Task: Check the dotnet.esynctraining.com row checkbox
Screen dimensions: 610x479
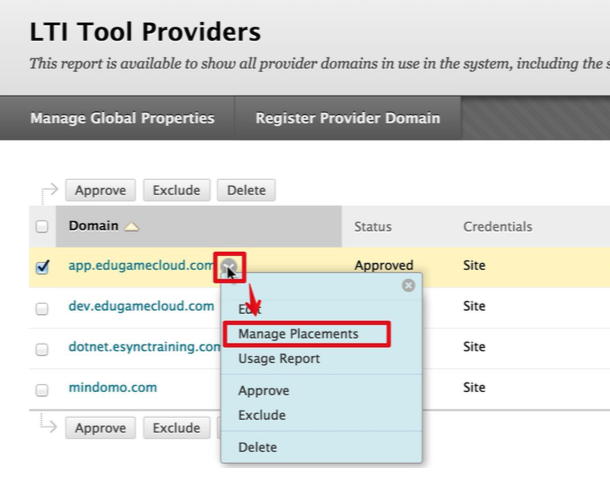Action: (42, 349)
